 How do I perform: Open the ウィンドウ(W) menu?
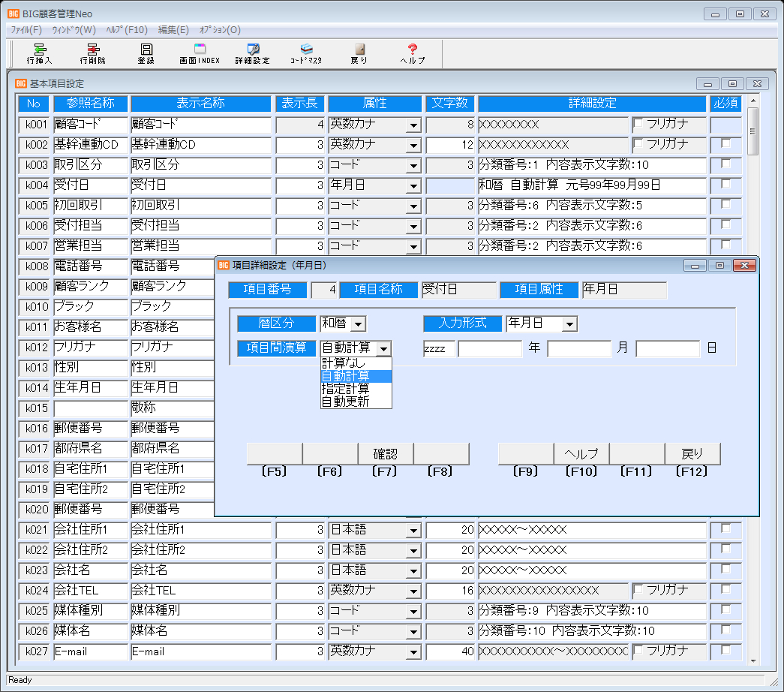pos(74,30)
